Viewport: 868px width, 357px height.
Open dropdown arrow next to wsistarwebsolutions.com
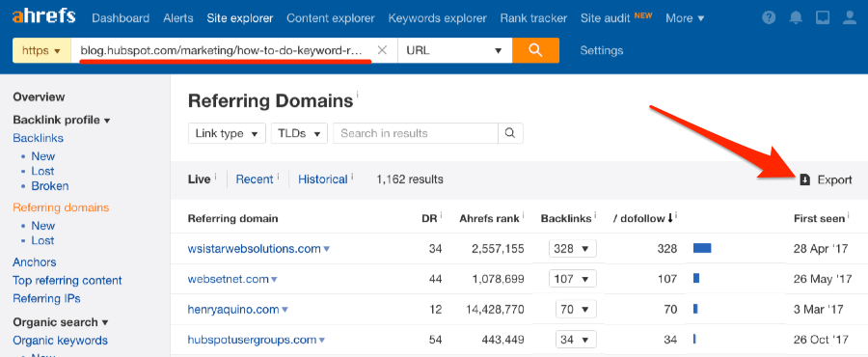pos(327,249)
